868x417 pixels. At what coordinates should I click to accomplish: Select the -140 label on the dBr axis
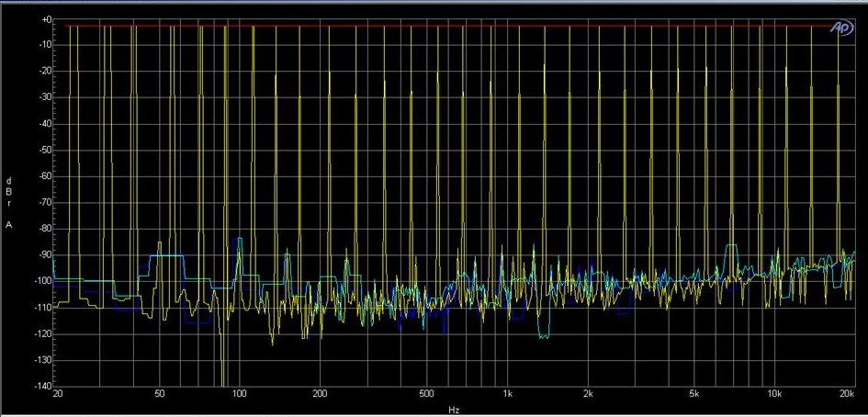44,386
